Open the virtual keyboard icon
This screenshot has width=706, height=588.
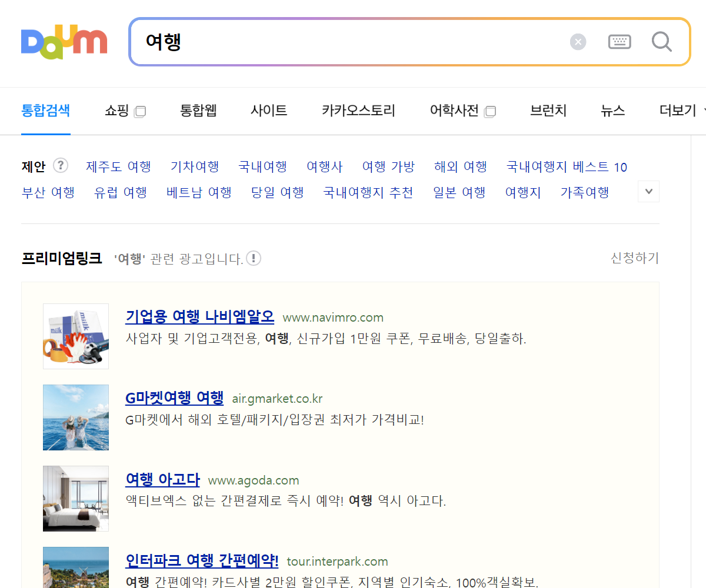[x=620, y=42]
